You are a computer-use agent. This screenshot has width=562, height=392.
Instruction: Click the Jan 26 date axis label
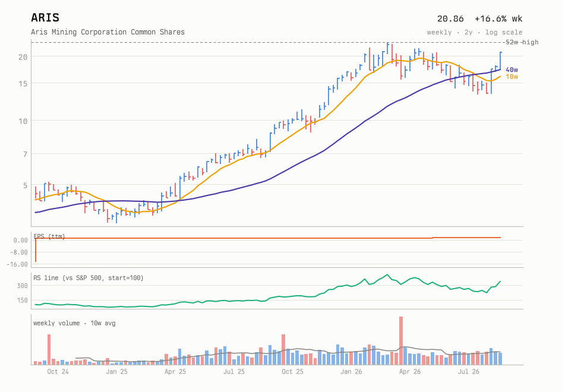(351, 372)
